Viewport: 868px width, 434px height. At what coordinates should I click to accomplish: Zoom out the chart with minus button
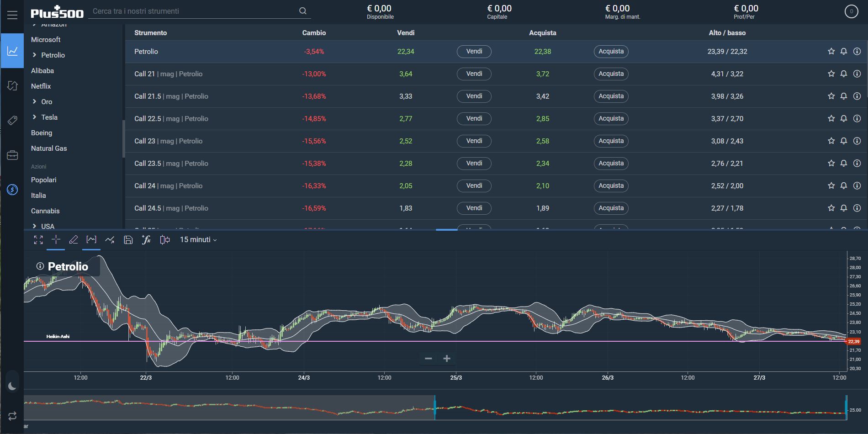[428, 359]
